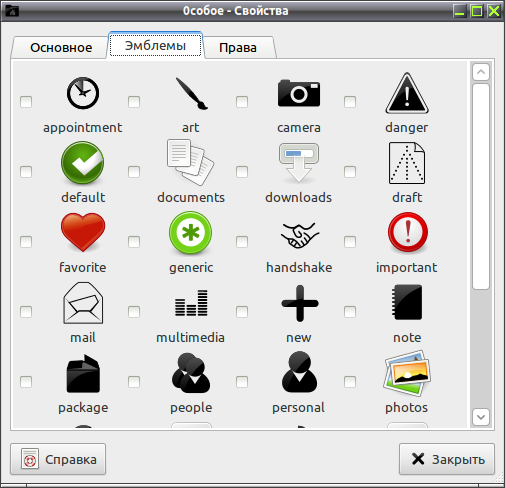Click the Закрыть button

(x=447, y=459)
